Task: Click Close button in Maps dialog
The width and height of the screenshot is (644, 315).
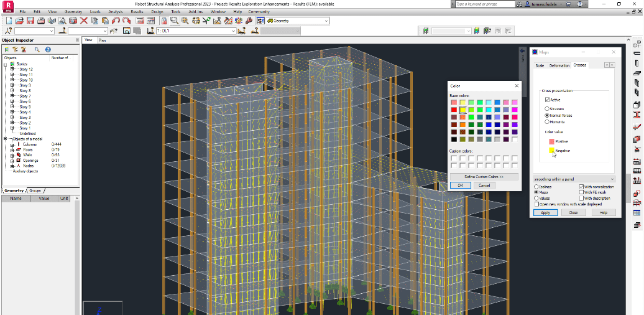Action: (x=573, y=213)
